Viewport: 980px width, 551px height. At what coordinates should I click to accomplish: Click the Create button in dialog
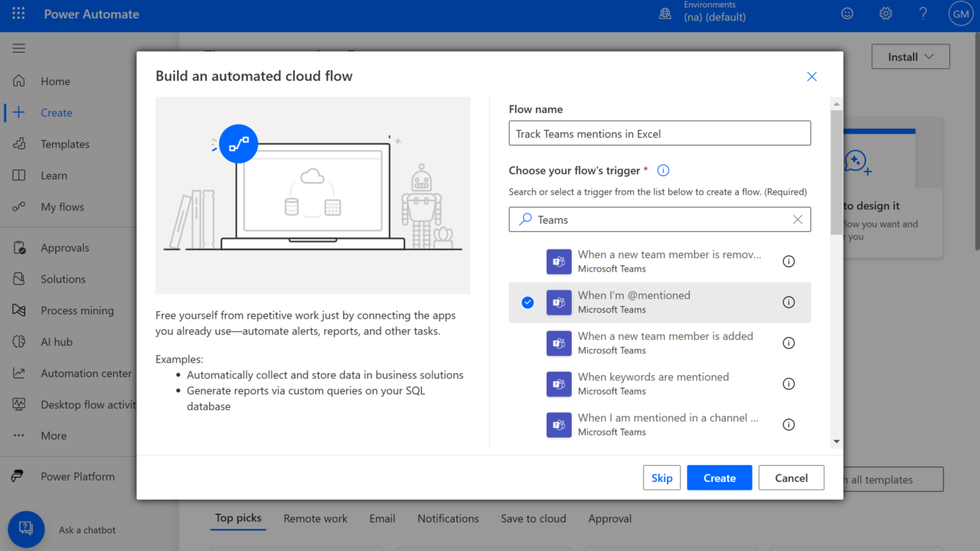point(719,478)
